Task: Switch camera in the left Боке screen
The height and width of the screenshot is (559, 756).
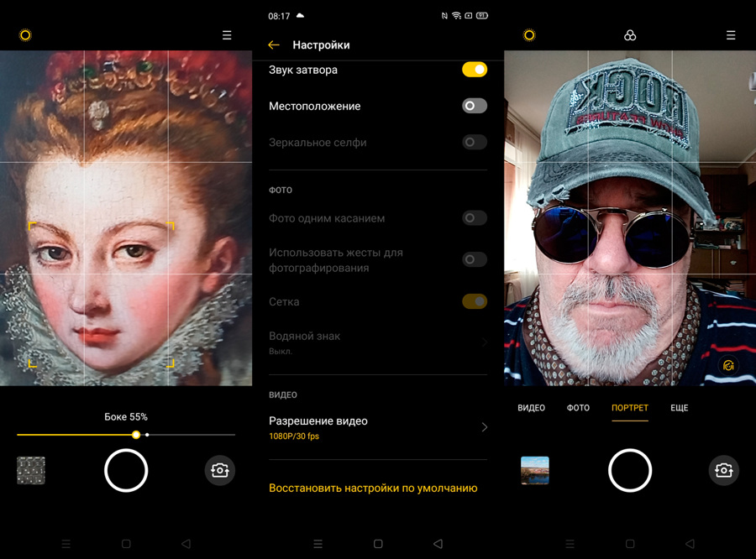Action: coord(220,470)
